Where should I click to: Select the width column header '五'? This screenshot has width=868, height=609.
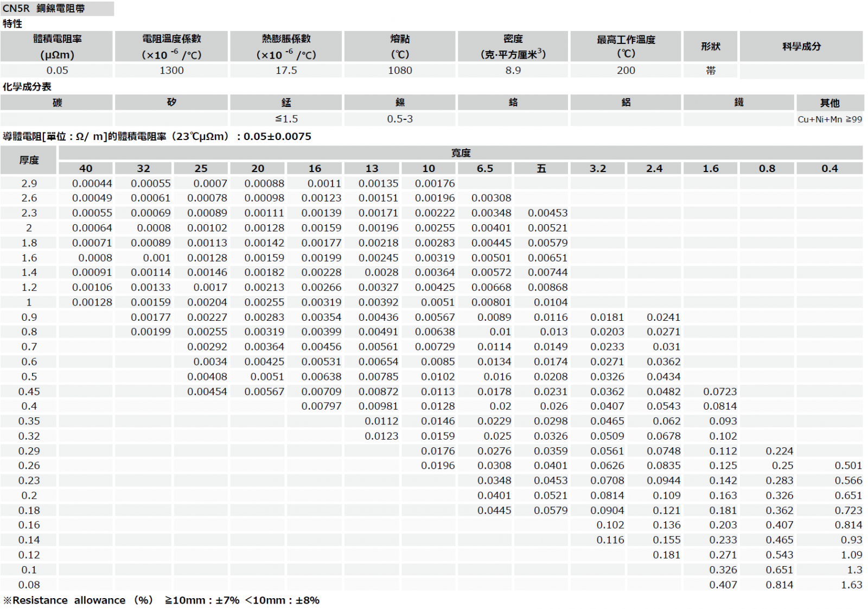pos(541,168)
